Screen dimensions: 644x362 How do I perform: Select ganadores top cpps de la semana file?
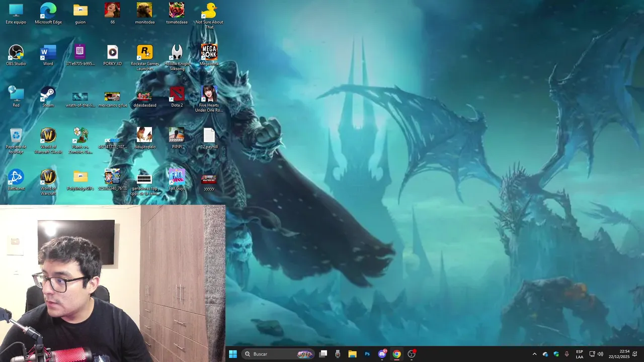coord(144,185)
